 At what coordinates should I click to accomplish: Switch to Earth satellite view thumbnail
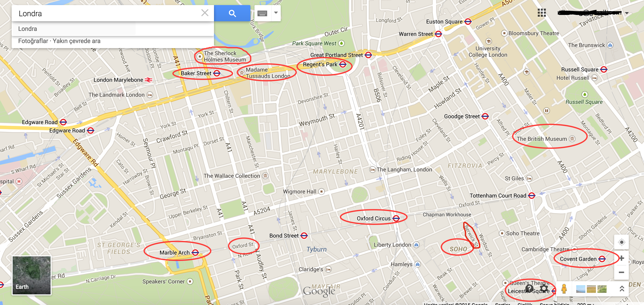click(x=32, y=275)
